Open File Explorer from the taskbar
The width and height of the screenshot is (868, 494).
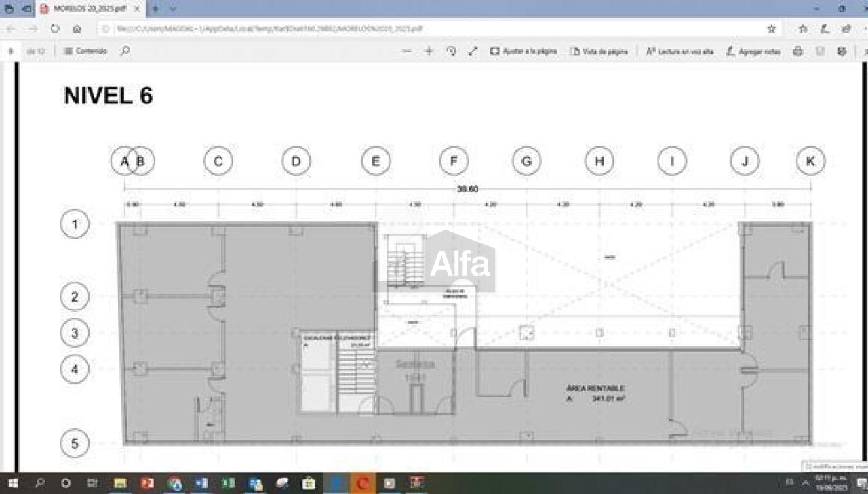tap(120, 483)
